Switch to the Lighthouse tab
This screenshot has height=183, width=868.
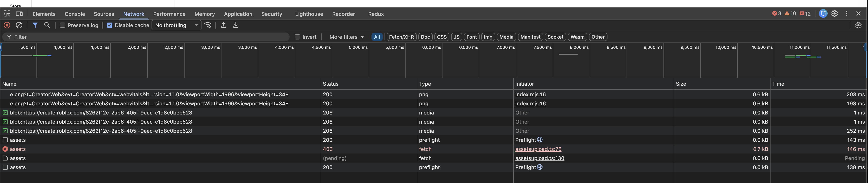coord(309,14)
